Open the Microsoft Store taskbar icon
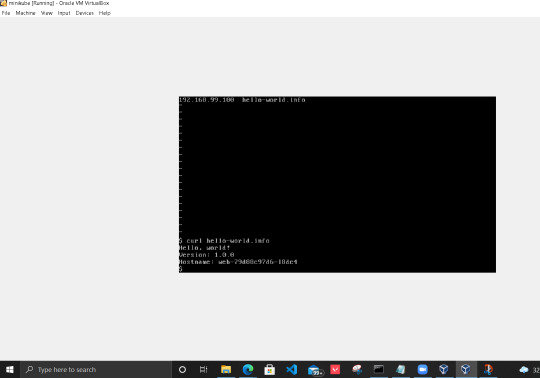 (x=270, y=370)
